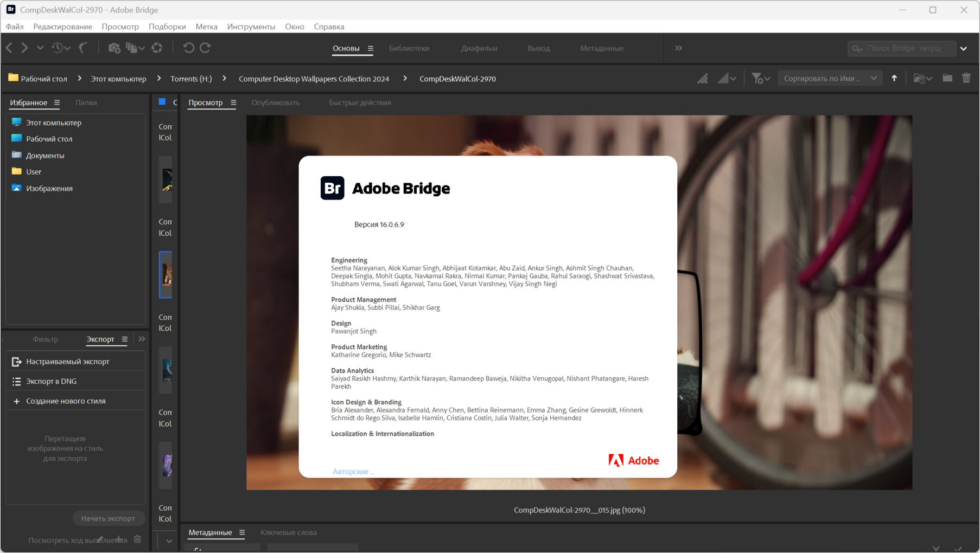Screen dimensions: 980x553
Task: Switch to the Диафильм workspace
Action: 479,48
